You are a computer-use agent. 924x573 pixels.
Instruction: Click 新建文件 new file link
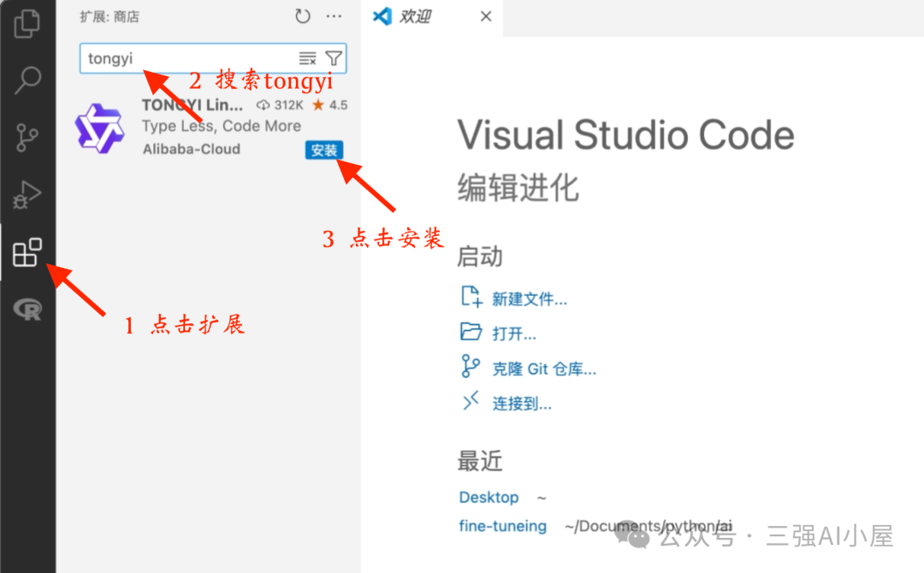tap(529, 299)
